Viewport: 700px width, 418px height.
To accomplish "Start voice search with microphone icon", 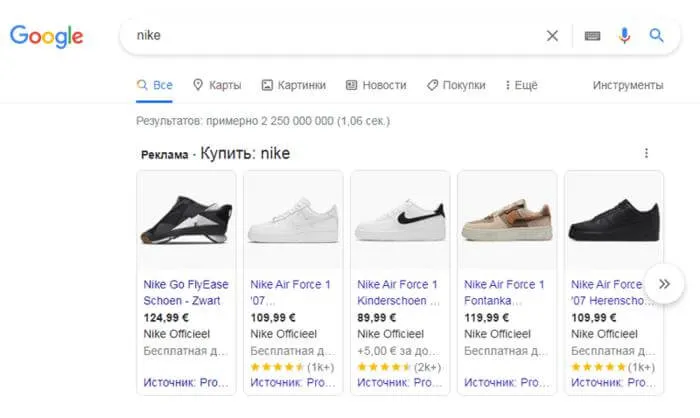I will [624, 36].
